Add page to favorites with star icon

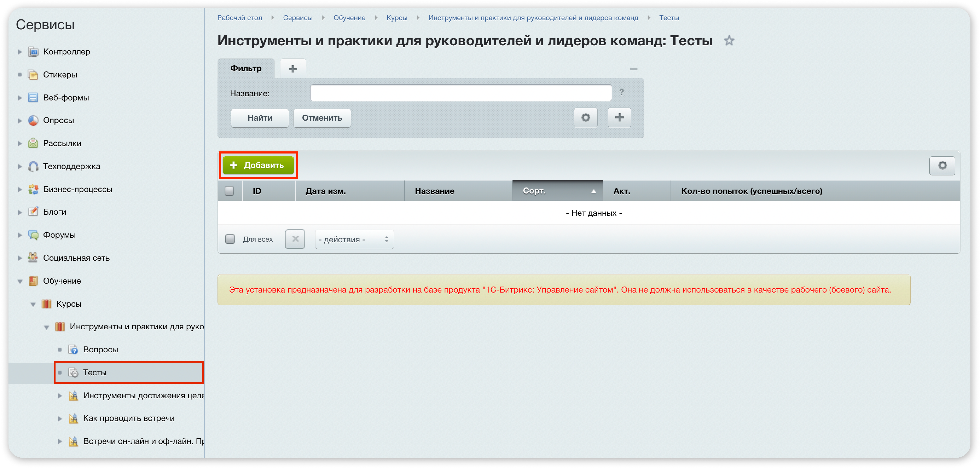point(729,40)
